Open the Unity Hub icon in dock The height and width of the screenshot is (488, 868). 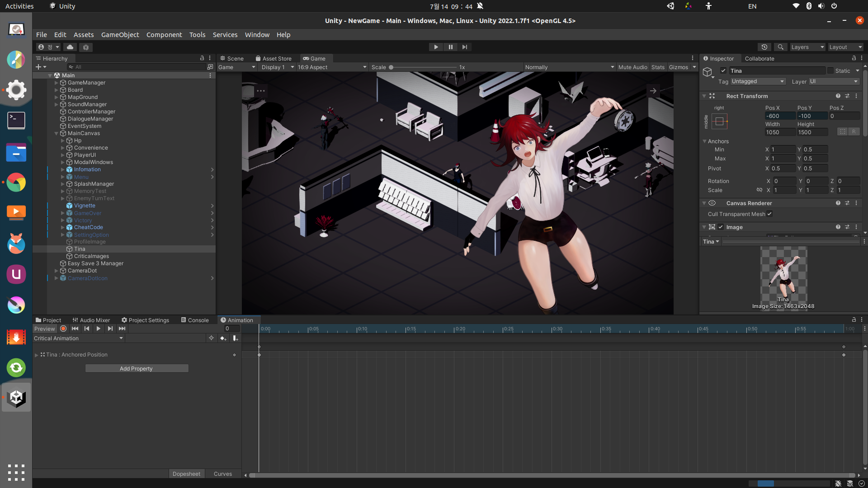[x=16, y=398]
